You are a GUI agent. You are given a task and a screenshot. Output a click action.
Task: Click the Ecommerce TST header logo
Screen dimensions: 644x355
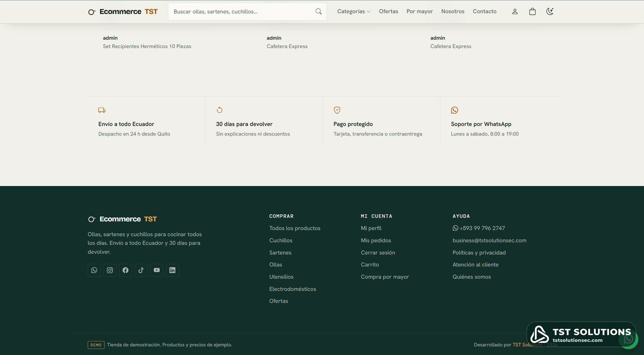point(123,12)
